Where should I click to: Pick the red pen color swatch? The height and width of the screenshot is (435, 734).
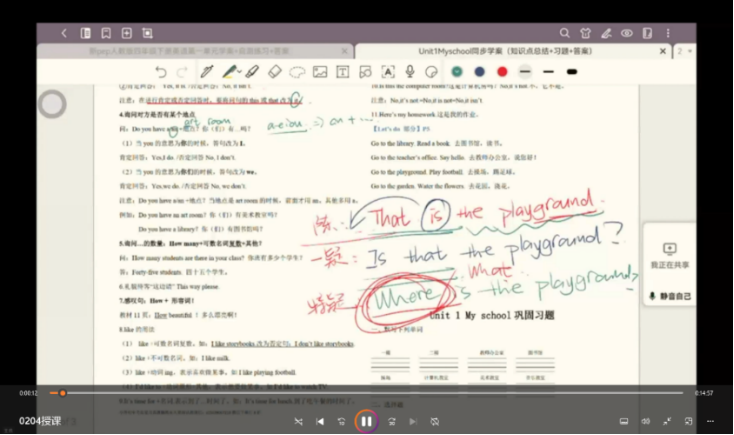click(502, 72)
